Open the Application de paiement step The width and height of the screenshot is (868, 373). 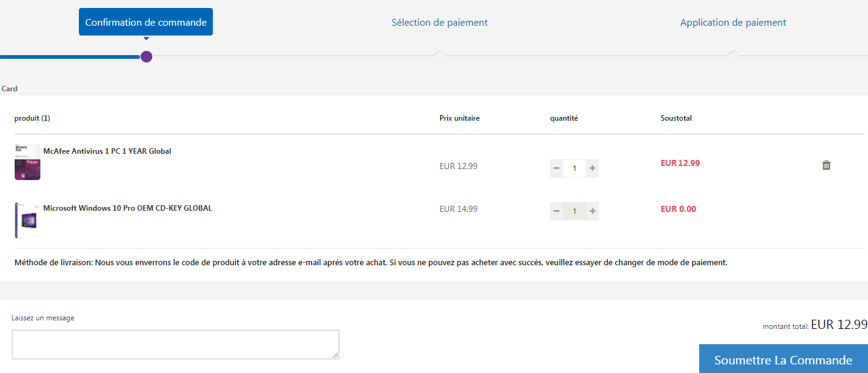[x=733, y=23]
